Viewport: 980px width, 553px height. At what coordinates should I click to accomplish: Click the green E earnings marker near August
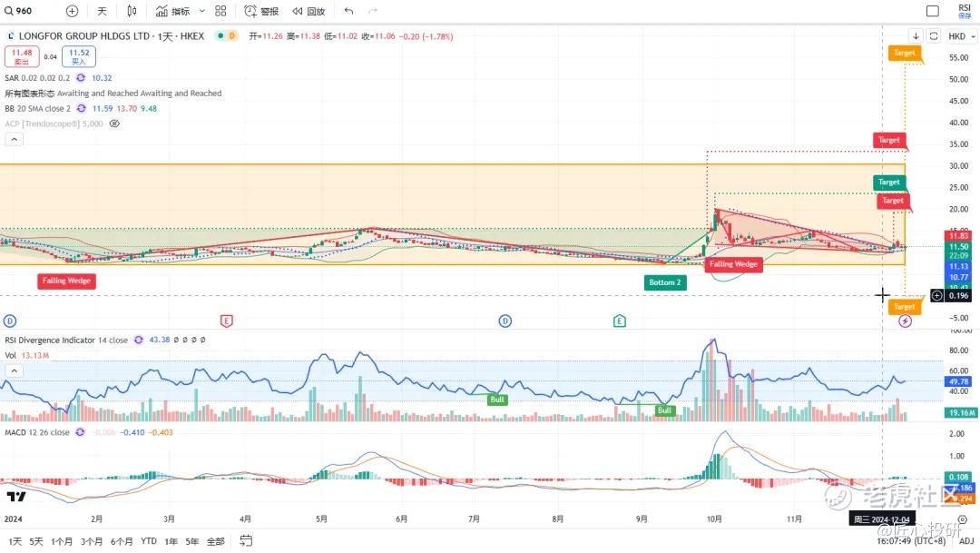[x=620, y=321]
